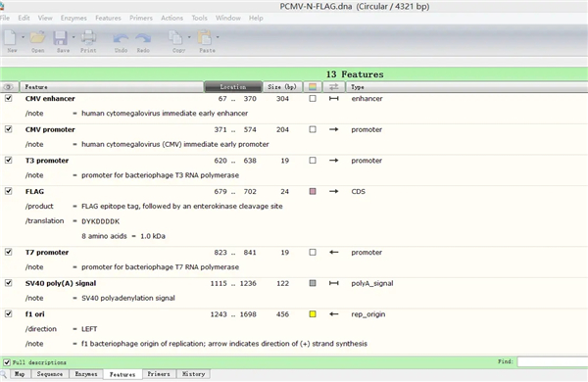The width and height of the screenshot is (588, 382).
Task: Disable the Full descriptions checkbox
Action: [x=7, y=362]
